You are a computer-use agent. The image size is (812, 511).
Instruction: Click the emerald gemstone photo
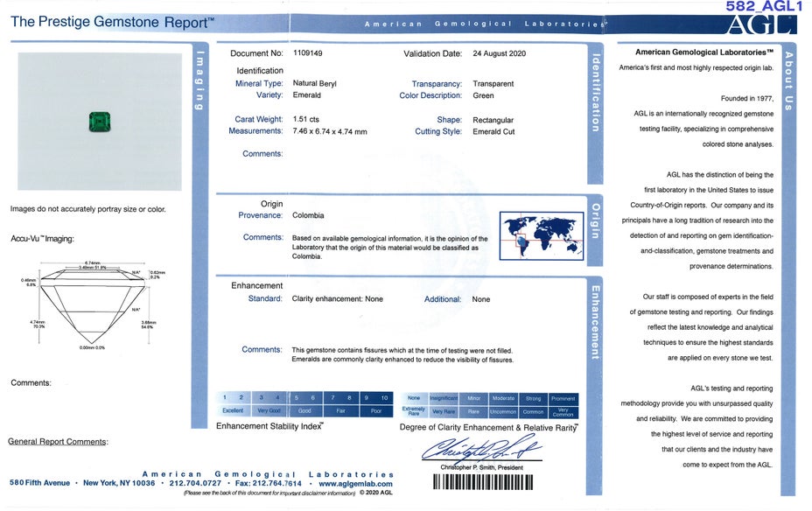100,122
